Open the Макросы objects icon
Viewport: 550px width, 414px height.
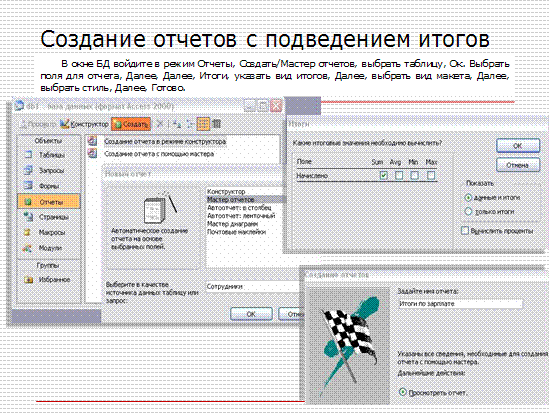coord(27,232)
